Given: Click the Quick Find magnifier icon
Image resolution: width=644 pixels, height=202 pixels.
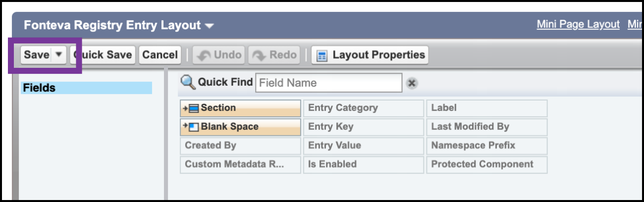Looking at the screenshot, I should [x=188, y=82].
